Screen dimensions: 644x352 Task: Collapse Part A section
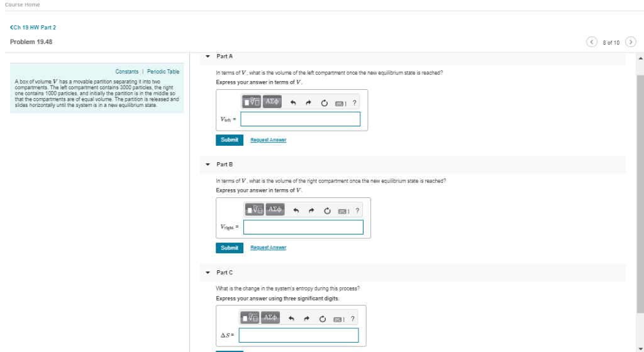208,57
